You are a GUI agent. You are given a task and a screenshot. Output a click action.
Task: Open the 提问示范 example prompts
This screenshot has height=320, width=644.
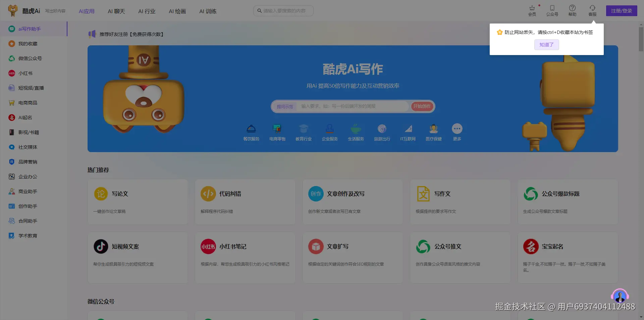(285, 106)
